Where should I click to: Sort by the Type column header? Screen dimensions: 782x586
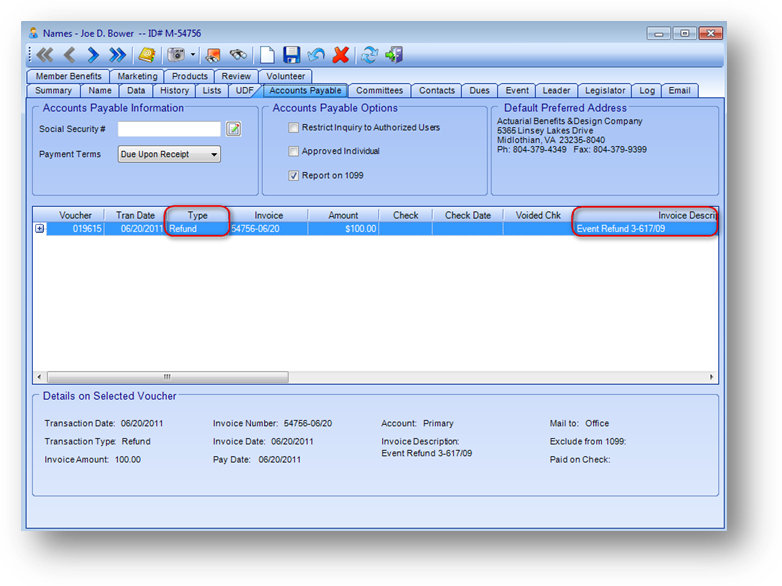pos(197,215)
